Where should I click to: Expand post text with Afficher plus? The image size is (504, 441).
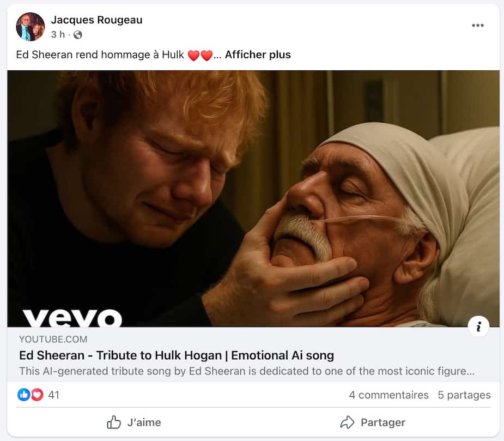tap(258, 55)
